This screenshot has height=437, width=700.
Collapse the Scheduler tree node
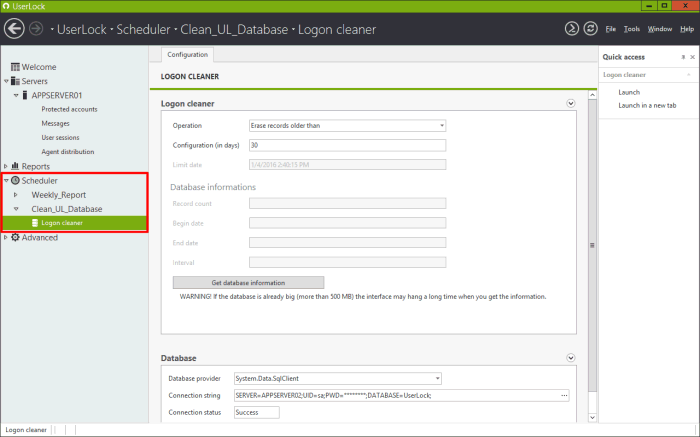point(6,180)
